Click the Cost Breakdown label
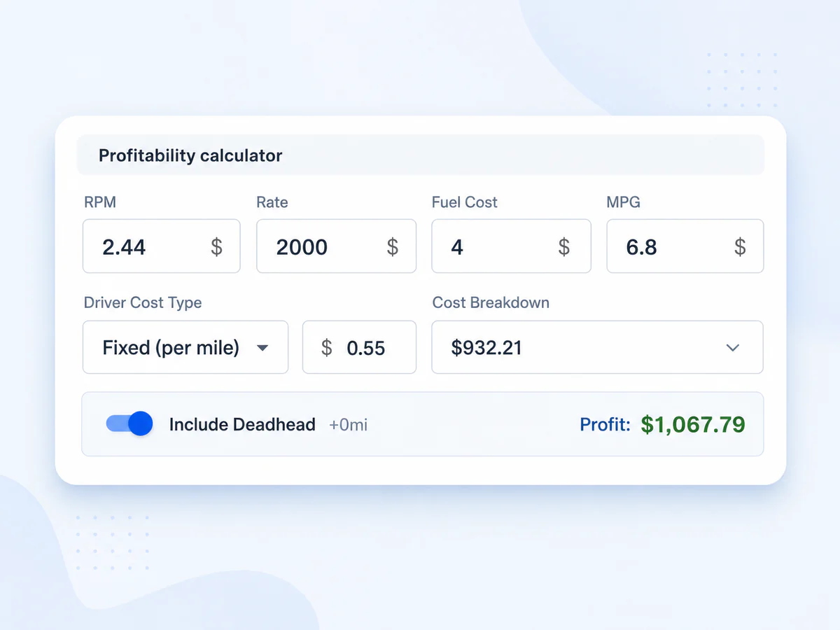Viewport: 840px width, 630px height. (x=491, y=303)
